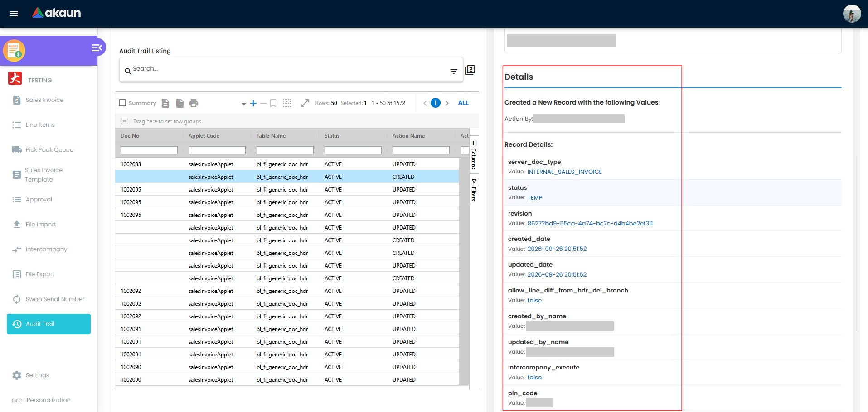Click the Status column filter box
The image size is (868, 412).
(353, 150)
